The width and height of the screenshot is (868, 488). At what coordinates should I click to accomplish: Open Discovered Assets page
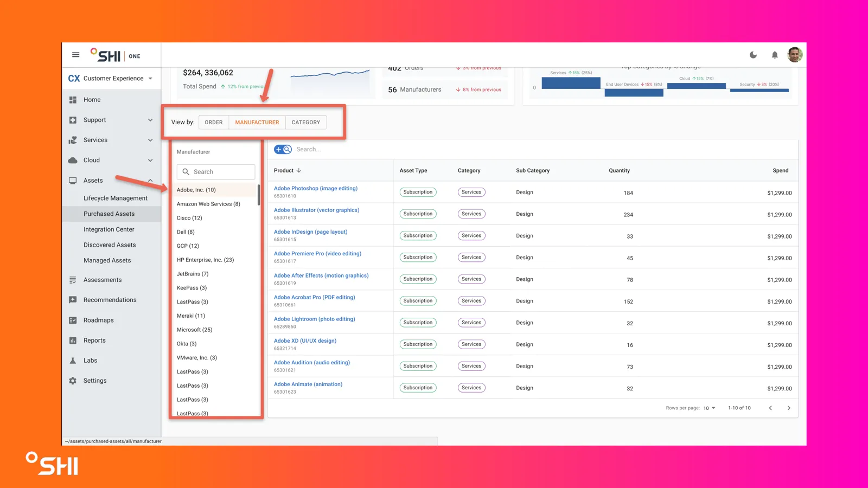coord(110,245)
